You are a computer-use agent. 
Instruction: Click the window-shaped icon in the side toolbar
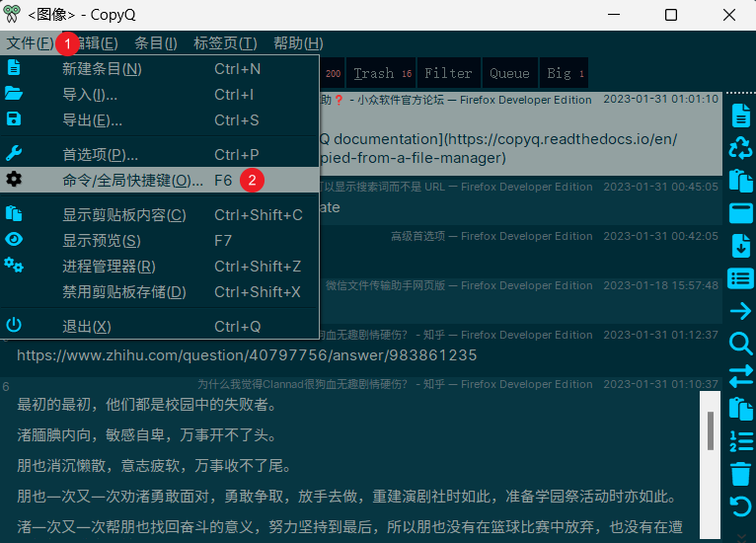click(x=740, y=213)
